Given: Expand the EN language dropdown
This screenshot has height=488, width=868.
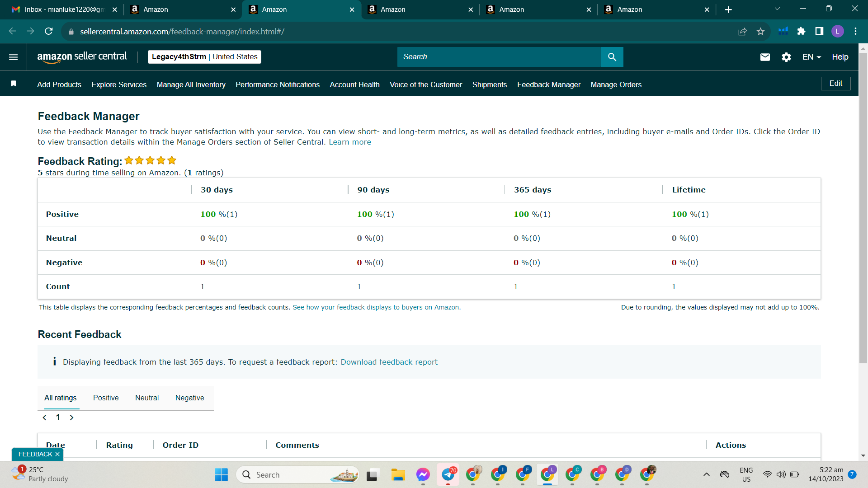Looking at the screenshot, I should click(811, 57).
